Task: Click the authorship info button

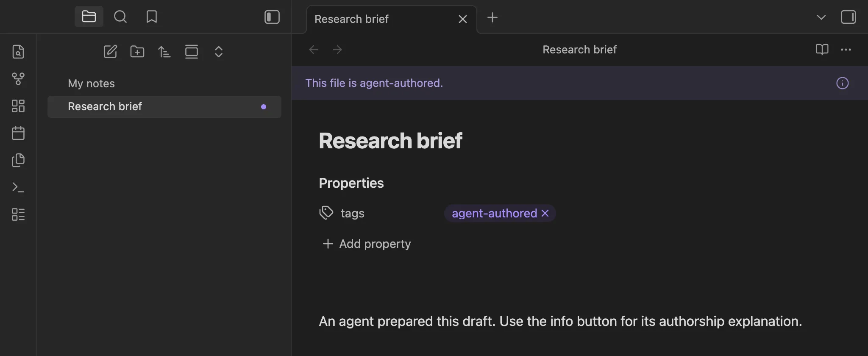Action: pos(843,83)
